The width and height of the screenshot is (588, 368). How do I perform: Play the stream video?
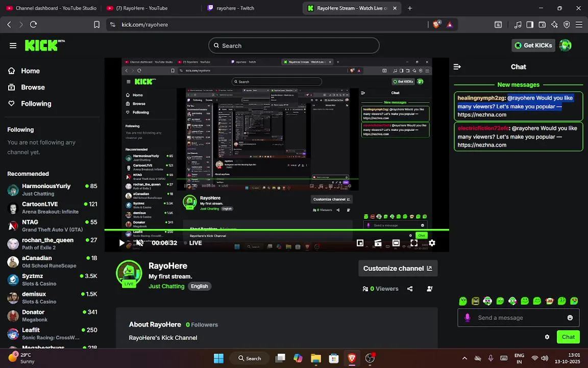click(121, 243)
